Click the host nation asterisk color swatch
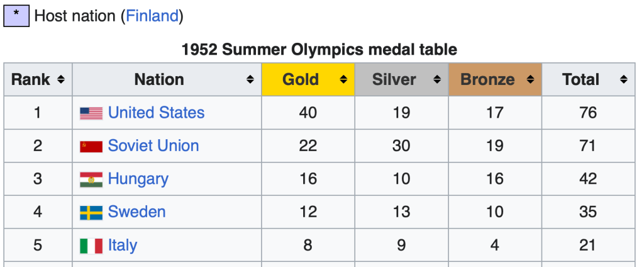This screenshot has width=644, height=267. point(16,15)
